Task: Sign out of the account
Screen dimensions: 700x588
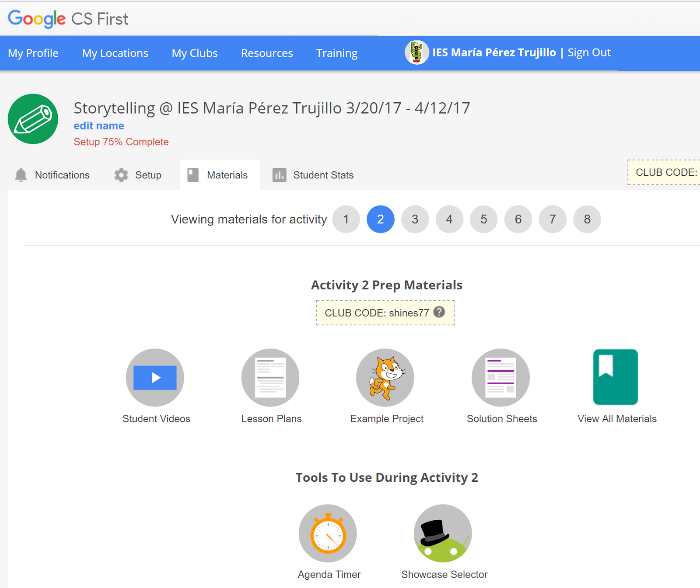Action: (x=589, y=52)
